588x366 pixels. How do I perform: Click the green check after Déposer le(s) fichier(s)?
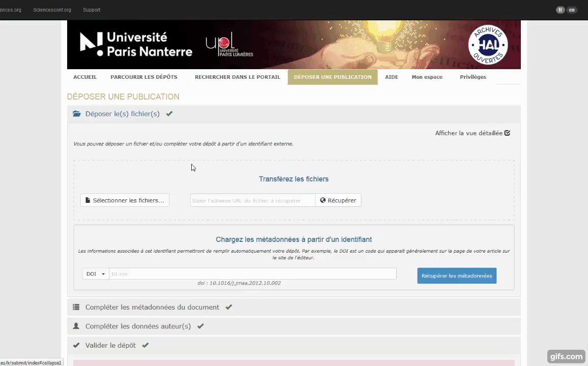click(x=169, y=113)
